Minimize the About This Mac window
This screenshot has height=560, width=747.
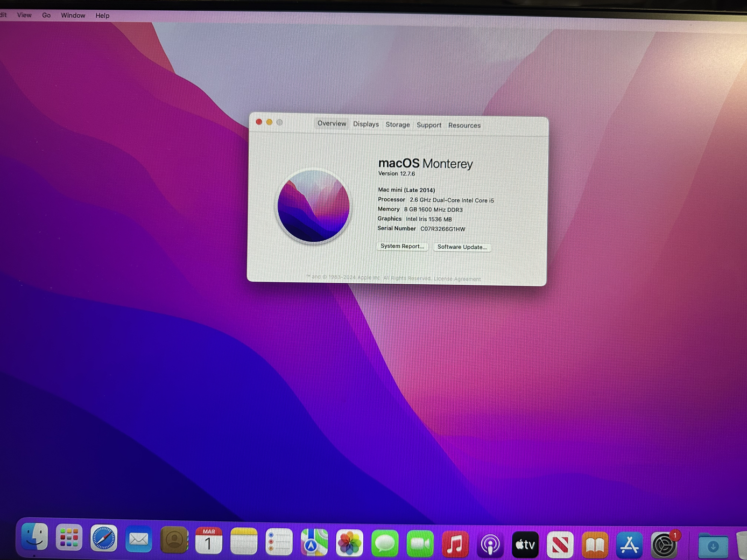click(269, 122)
